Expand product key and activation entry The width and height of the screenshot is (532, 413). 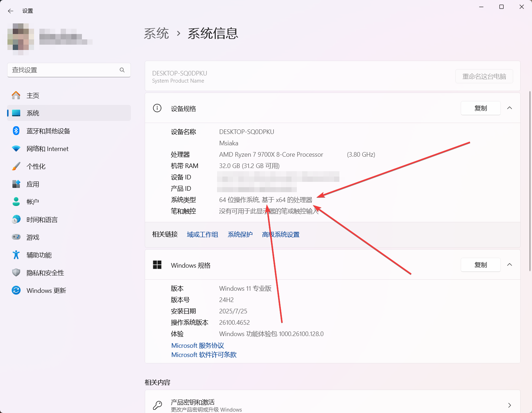coord(509,405)
